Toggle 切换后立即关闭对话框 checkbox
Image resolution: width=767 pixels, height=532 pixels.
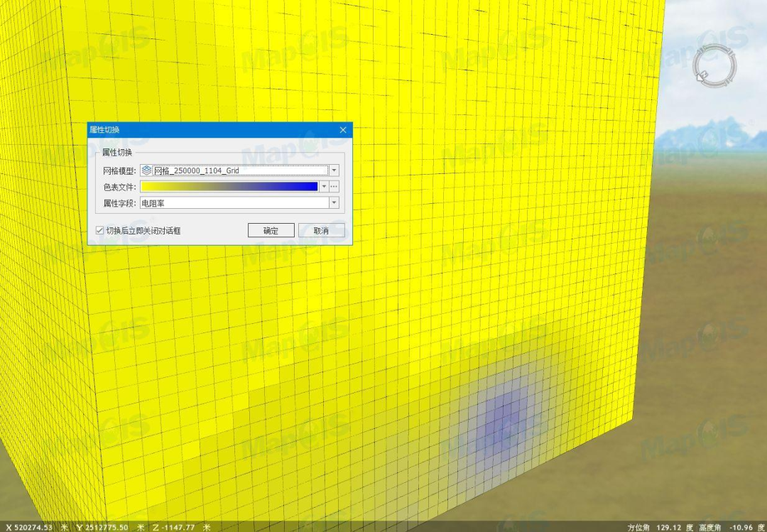point(100,231)
